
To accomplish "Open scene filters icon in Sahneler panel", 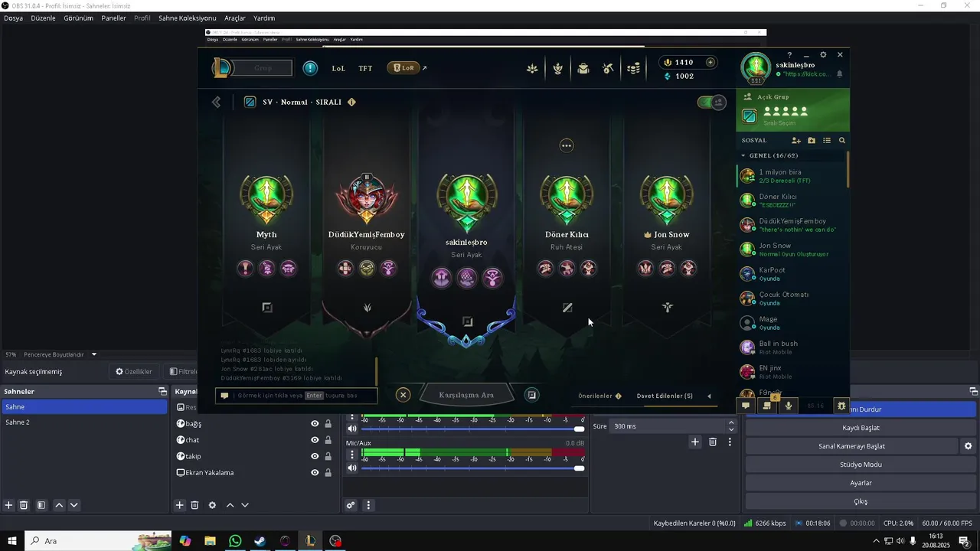I will pos(41,505).
